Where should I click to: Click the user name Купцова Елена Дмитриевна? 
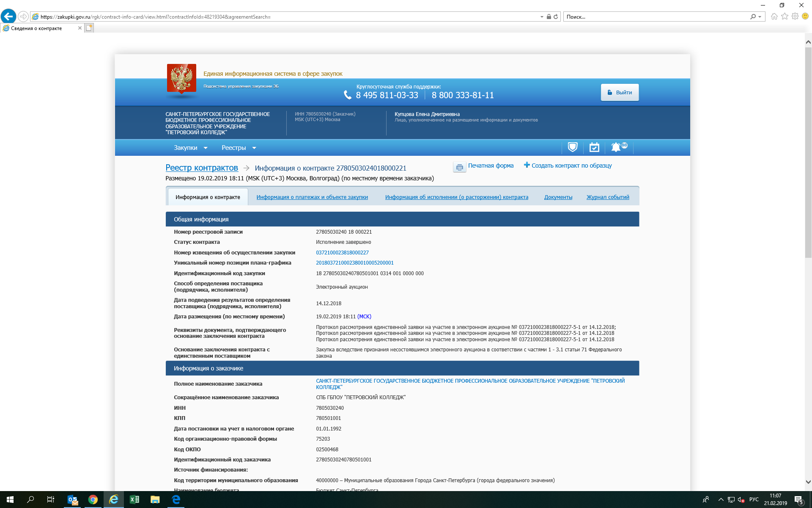click(427, 114)
